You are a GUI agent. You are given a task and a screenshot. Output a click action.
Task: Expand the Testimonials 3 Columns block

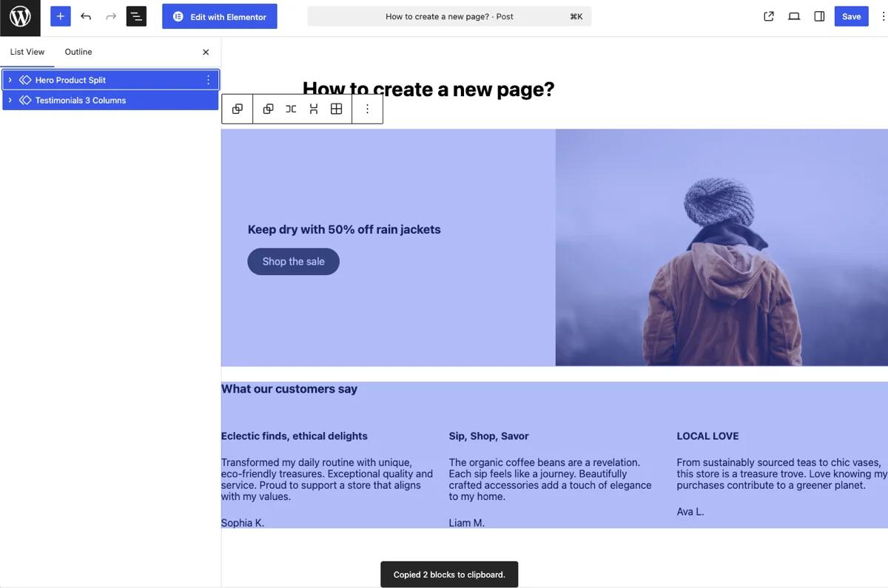click(10, 101)
